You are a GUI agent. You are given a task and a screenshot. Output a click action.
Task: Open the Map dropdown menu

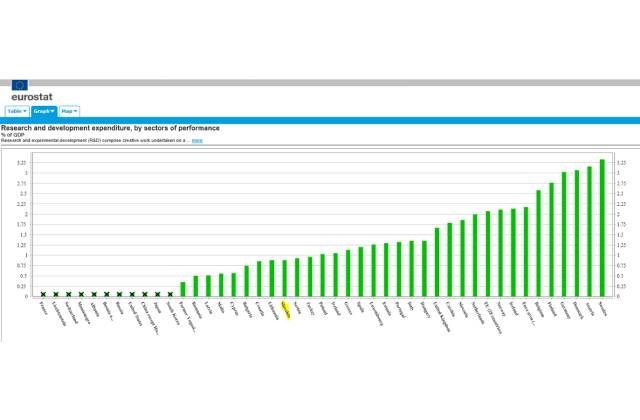69,111
